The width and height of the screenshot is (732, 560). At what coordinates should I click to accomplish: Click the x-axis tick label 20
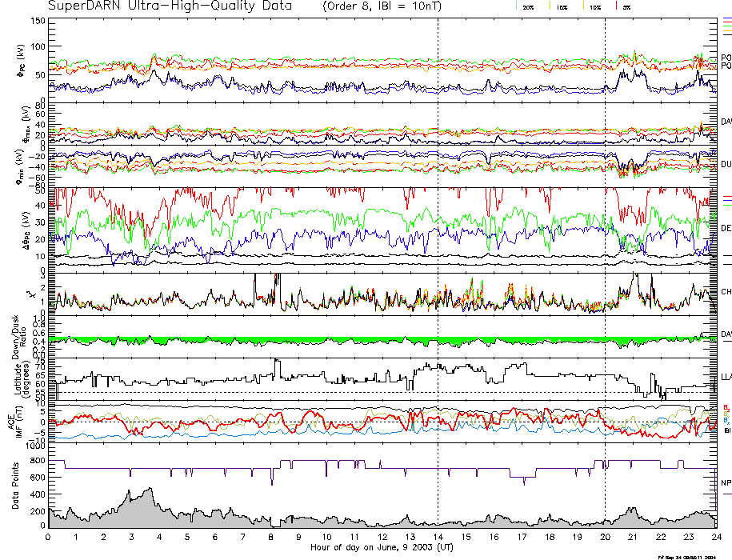pos(605,537)
